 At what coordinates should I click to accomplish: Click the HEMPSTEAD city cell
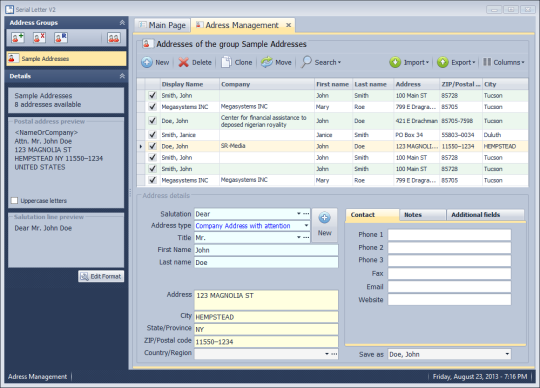[x=505, y=146]
